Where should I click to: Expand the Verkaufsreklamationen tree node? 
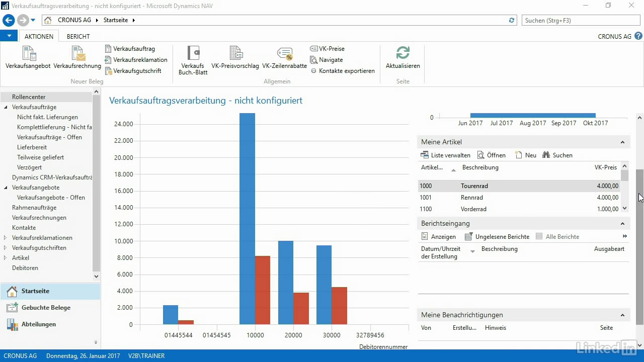pyautogui.click(x=6, y=238)
